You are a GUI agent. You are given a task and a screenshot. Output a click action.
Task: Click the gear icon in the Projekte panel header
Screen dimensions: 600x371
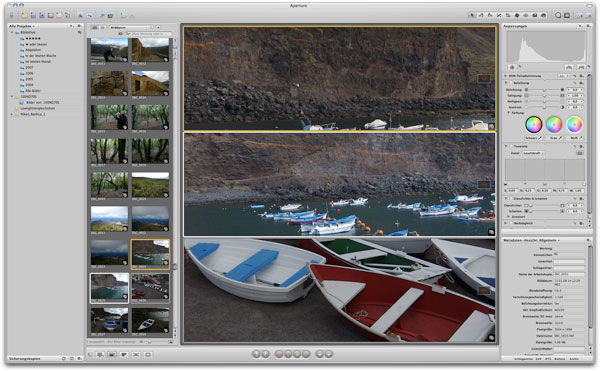[79, 26]
